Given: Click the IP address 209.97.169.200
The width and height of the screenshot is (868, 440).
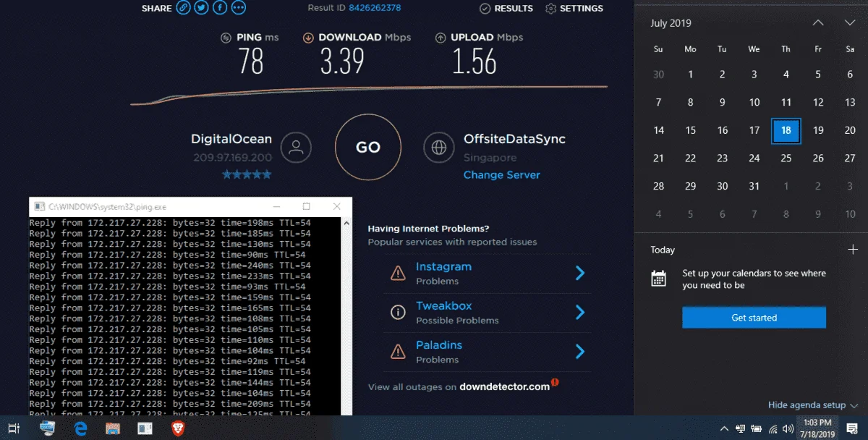Looking at the screenshot, I should click(233, 157).
